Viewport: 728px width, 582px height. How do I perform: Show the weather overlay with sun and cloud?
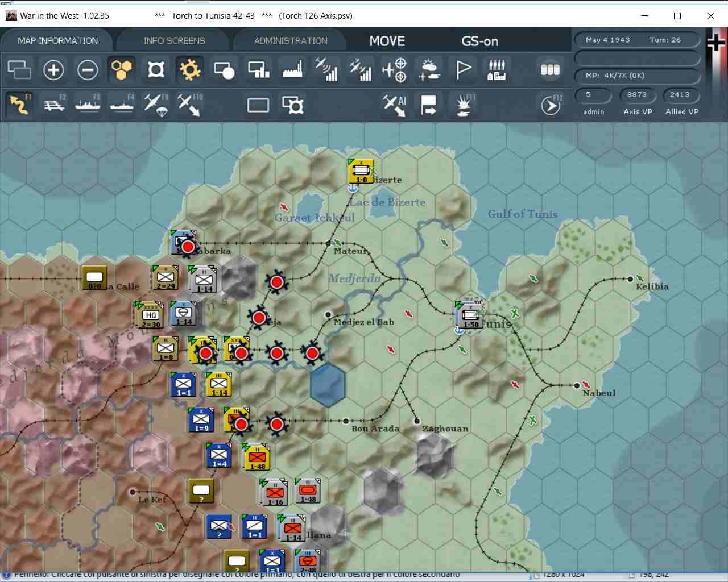(429, 70)
